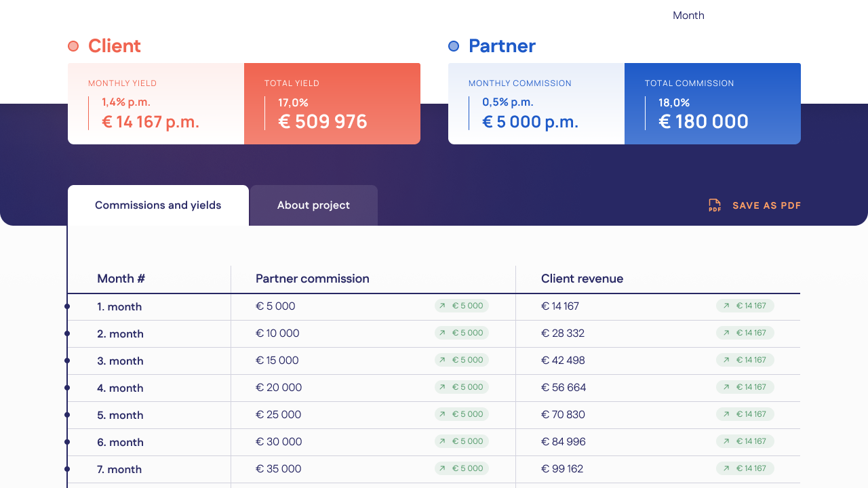Click the Client heading

click(115, 46)
